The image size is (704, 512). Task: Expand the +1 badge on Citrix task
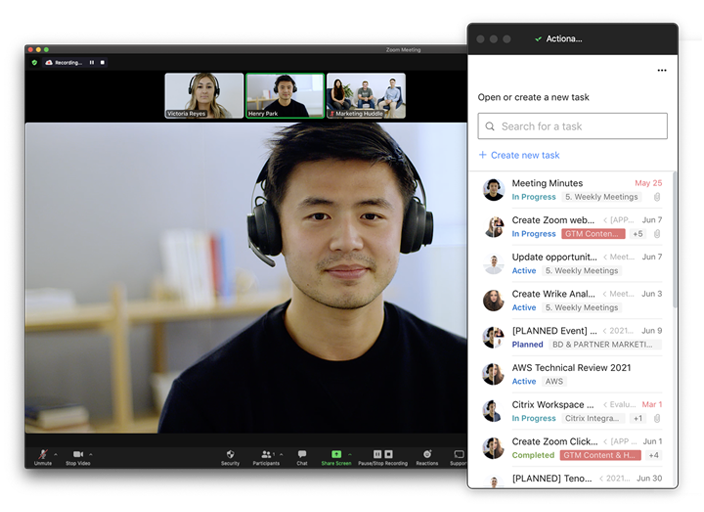[638, 419]
